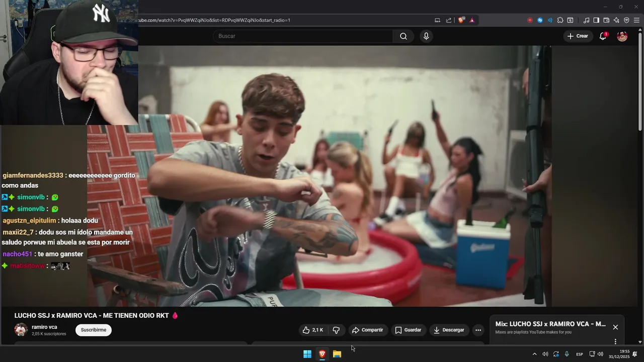Click the Descargar button
Viewport: 644px width, 362px height.
(449, 330)
